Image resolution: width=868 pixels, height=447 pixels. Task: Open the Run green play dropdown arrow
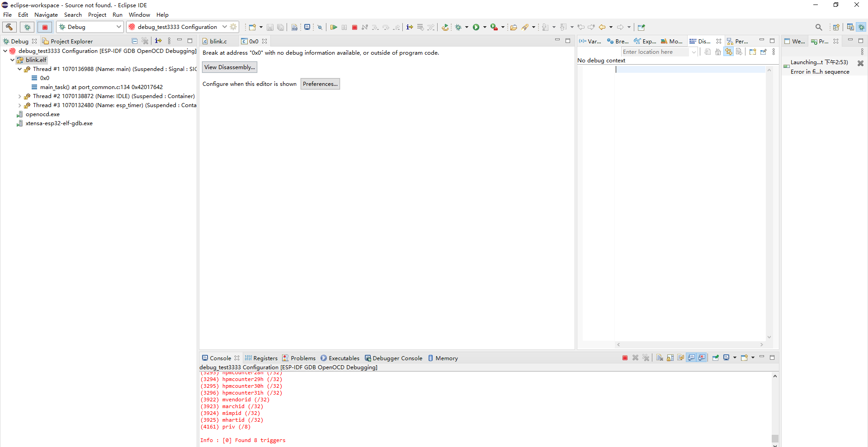[x=485, y=27]
